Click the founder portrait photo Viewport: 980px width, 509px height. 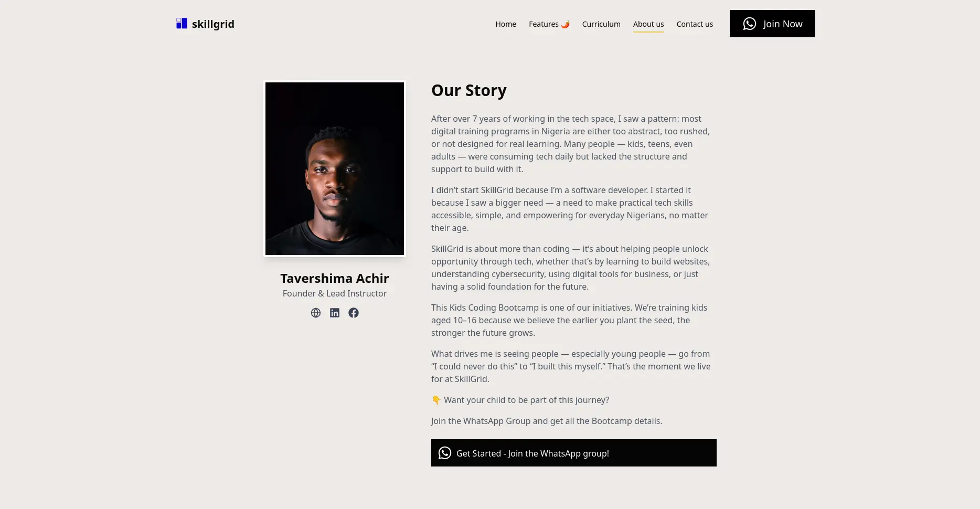335,169
